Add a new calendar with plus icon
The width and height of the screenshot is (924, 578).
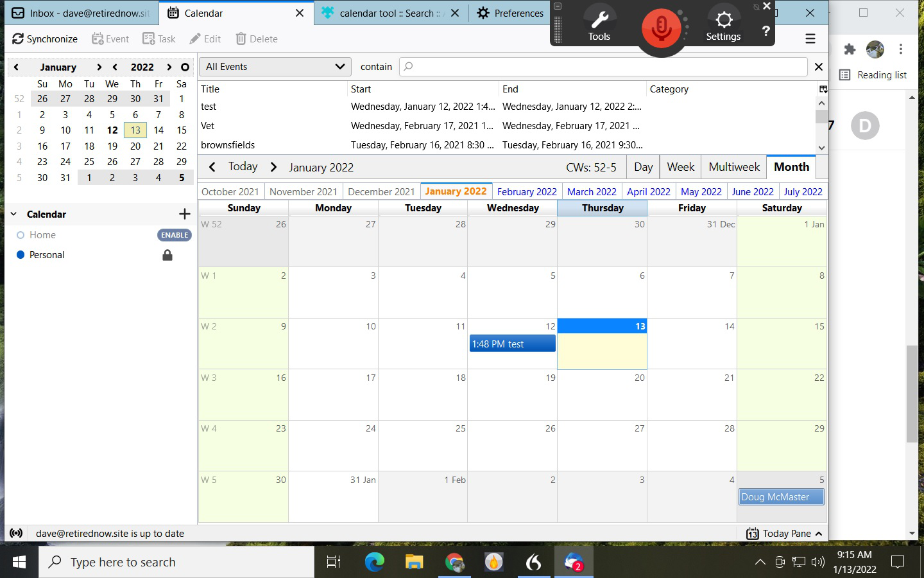185,214
